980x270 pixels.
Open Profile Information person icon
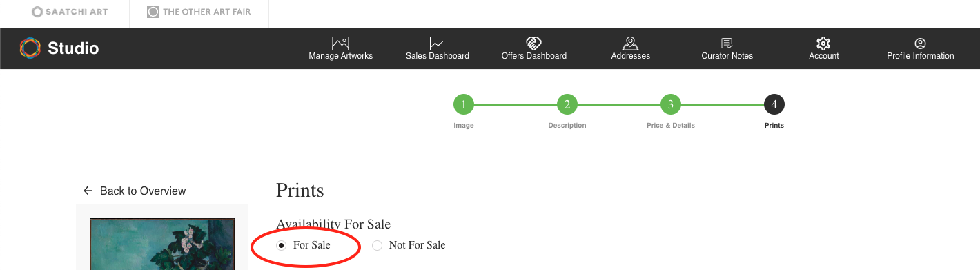pos(920,43)
